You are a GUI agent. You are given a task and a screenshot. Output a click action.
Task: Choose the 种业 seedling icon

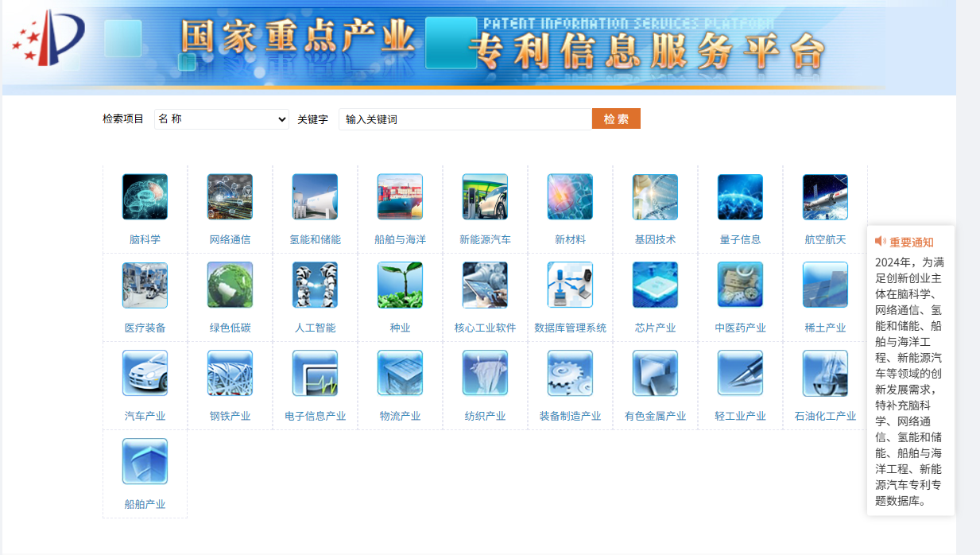pyautogui.click(x=400, y=285)
